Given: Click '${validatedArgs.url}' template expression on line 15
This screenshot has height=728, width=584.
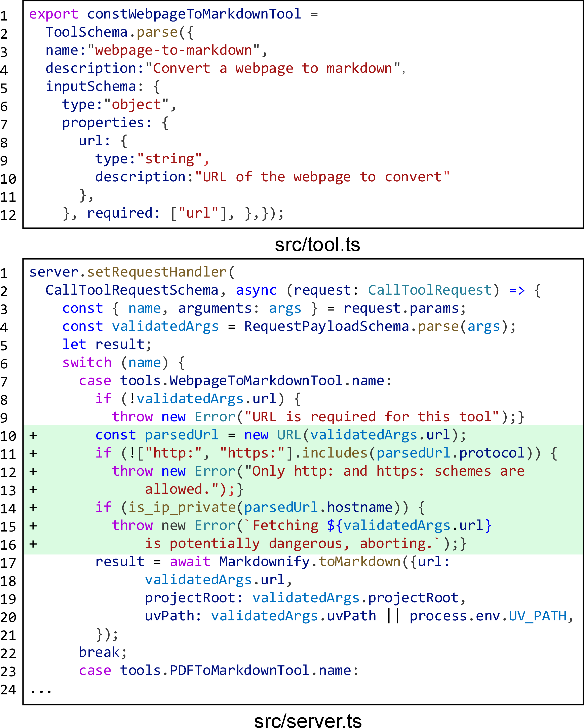Looking at the screenshot, I should (x=410, y=526).
